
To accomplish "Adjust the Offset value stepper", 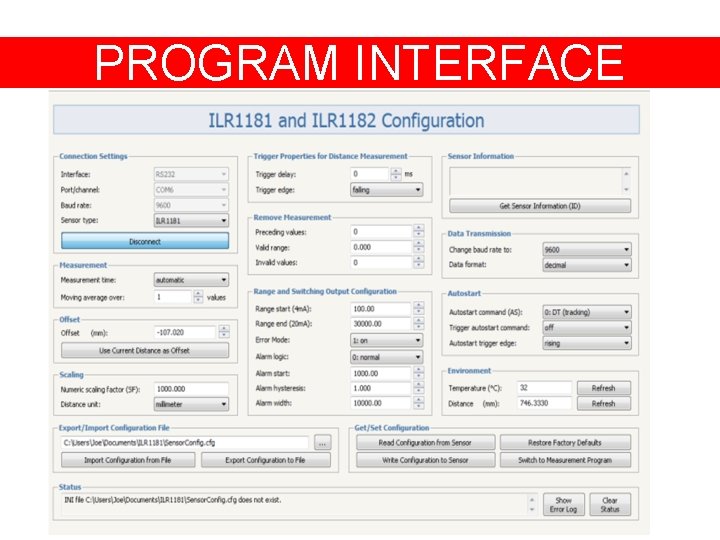I will click(224, 332).
